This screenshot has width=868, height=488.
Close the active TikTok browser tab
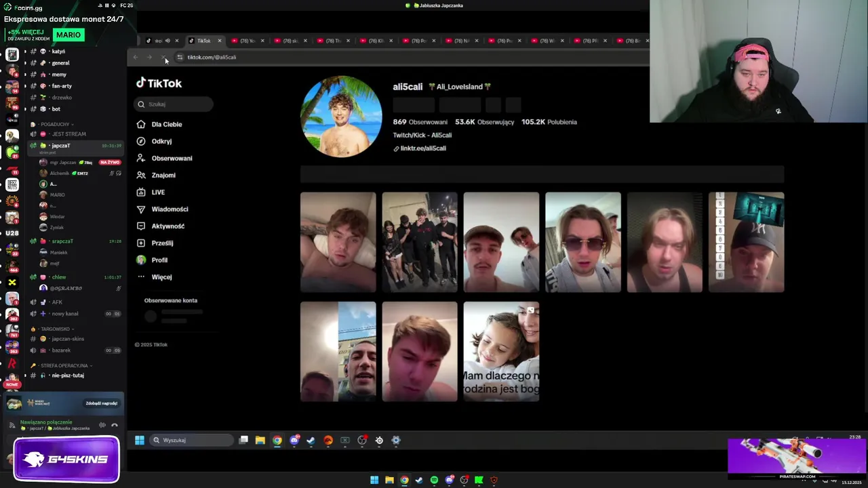tap(219, 41)
